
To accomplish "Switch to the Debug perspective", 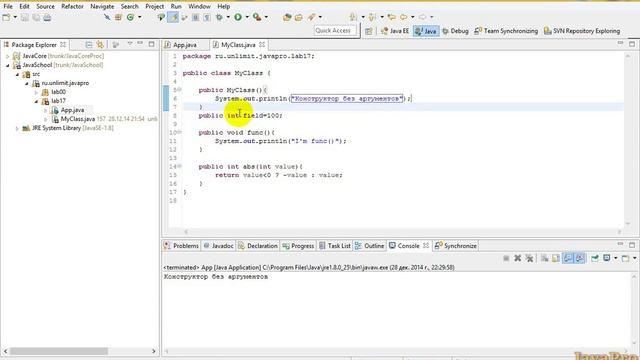I will click(455, 31).
